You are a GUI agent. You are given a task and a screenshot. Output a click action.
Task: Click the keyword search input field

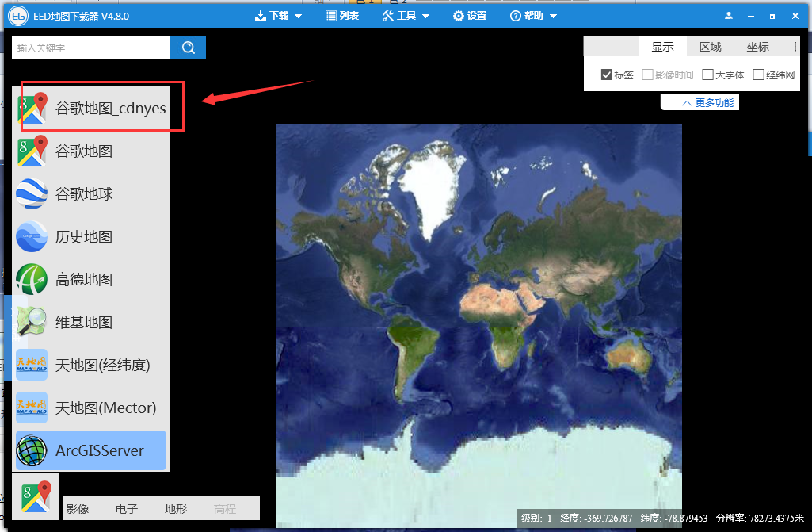(x=91, y=48)
